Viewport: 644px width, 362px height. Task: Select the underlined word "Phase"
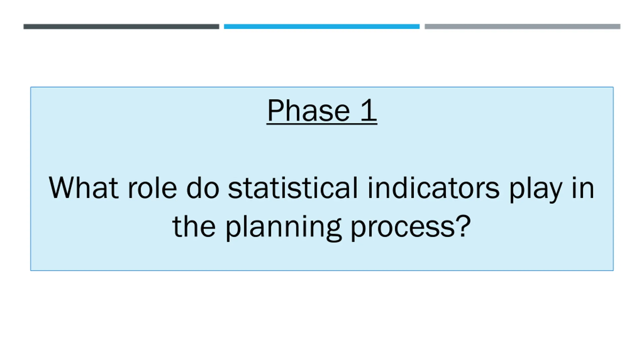tap(308, 111)
